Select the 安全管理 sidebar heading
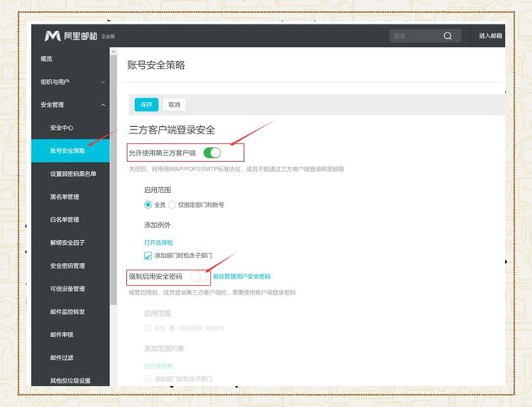 pos(52,105)
